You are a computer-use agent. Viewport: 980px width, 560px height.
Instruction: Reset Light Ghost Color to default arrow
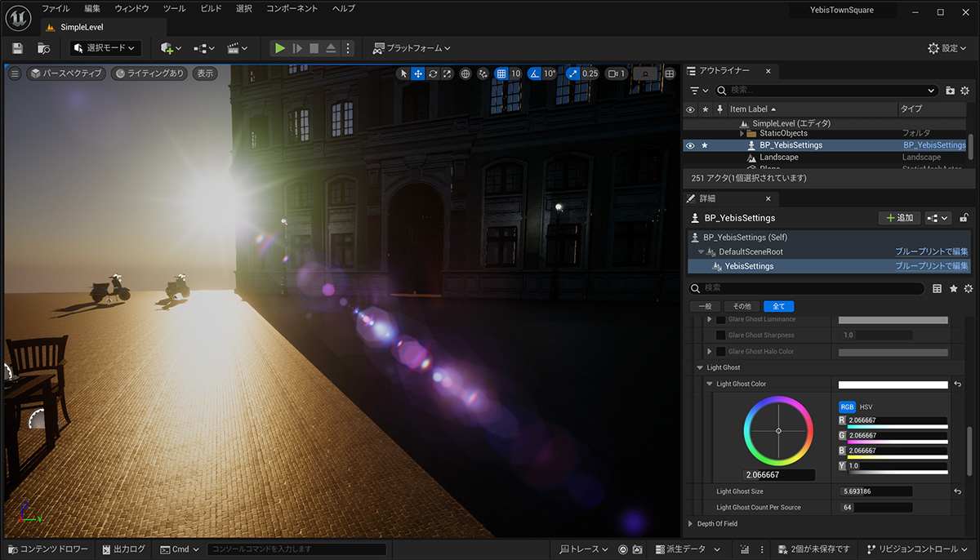[957, 384]
